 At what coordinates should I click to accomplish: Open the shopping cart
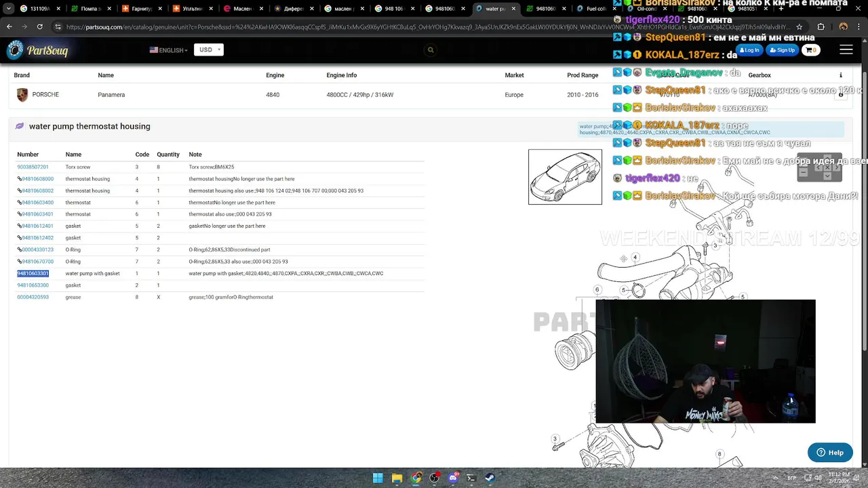[811, 50]
